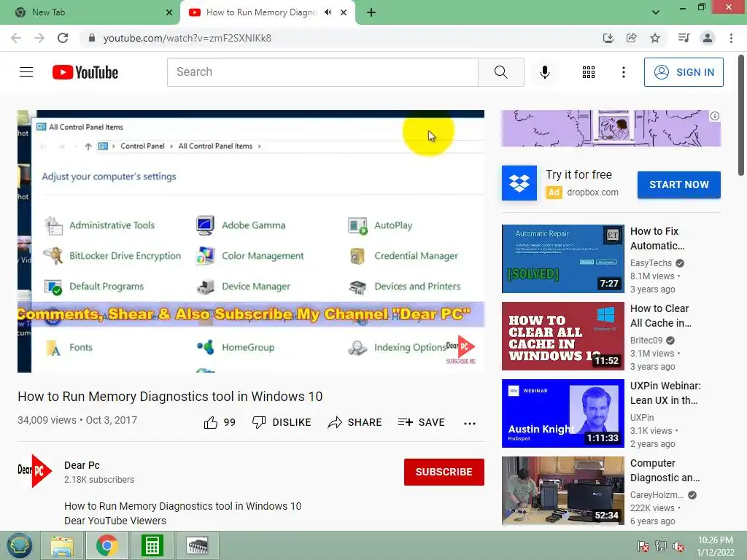Open more actions ellipsis under video

469,423
